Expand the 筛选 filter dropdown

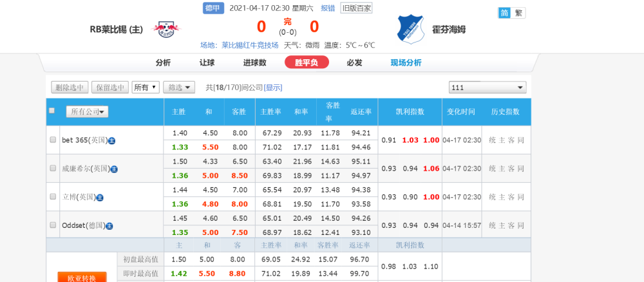[179, 88]
